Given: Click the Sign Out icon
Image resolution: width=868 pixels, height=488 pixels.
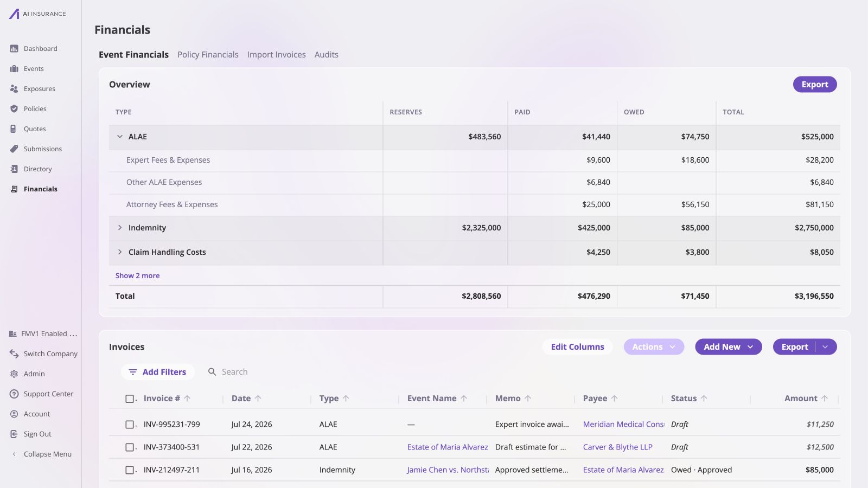Looking at the screenshot, I should point(14,434).
